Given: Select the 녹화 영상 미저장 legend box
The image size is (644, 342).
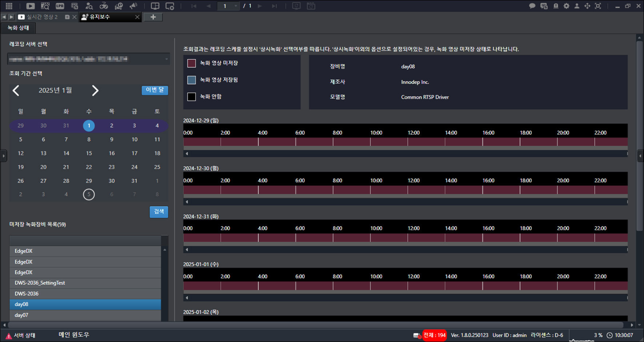Looking at the screenshot, I should point(192,63).
